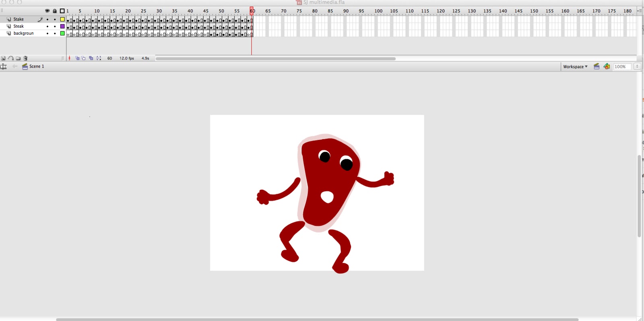Click the padlock column header to lock all layers
Image resolution: width=644 pixels, height=321 pixels.
(55, 11)
